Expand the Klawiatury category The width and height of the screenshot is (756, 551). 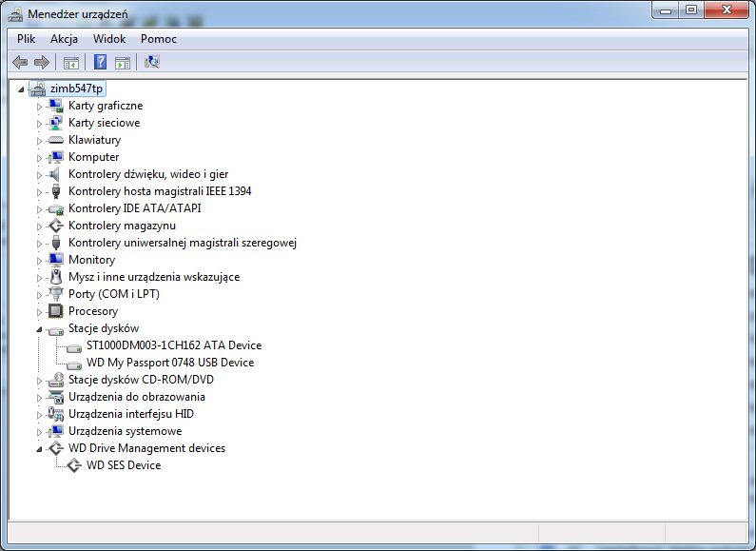point(40,141)
